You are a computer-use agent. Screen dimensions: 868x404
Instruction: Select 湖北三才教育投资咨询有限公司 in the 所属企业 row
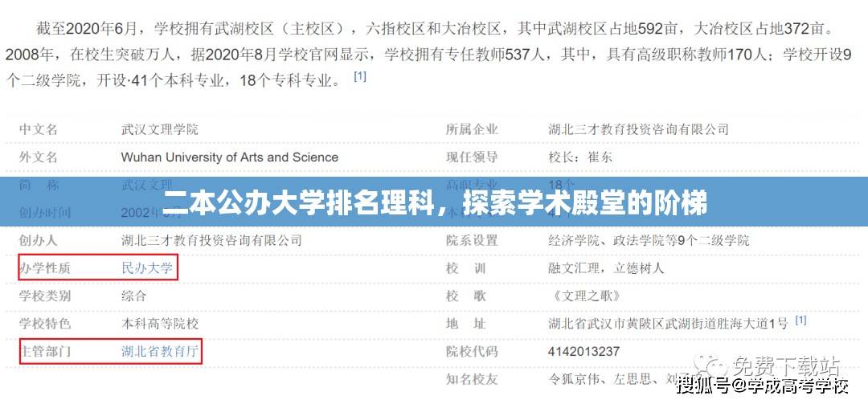coord(639,130)
